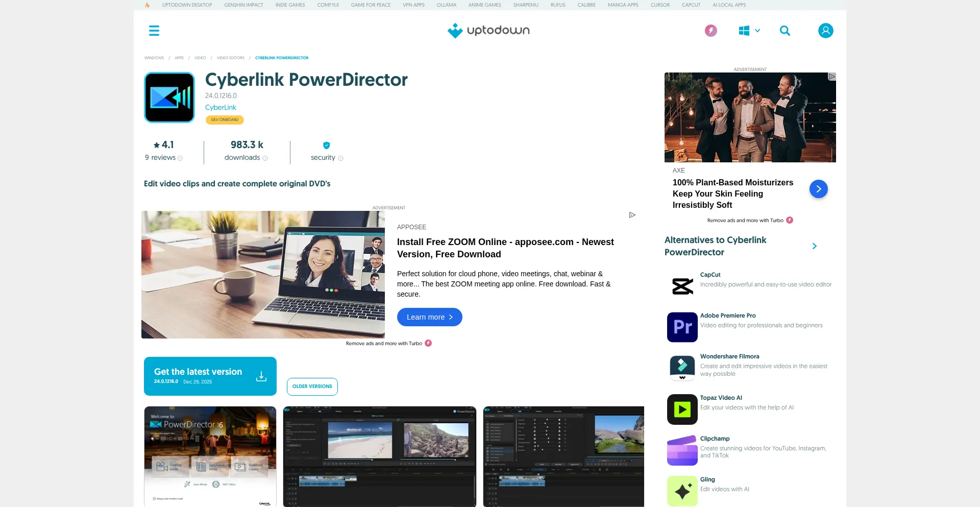The image size is (980, 507).
Task: Open Older Versions
Action: tap(312, 387)
